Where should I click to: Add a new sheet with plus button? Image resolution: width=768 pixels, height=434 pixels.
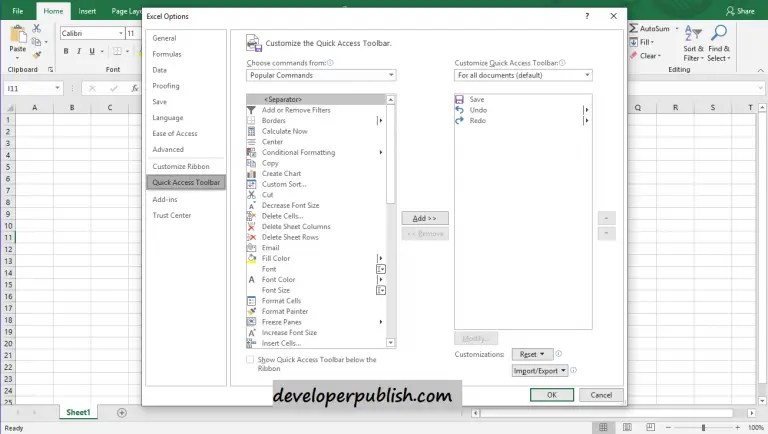122,413
